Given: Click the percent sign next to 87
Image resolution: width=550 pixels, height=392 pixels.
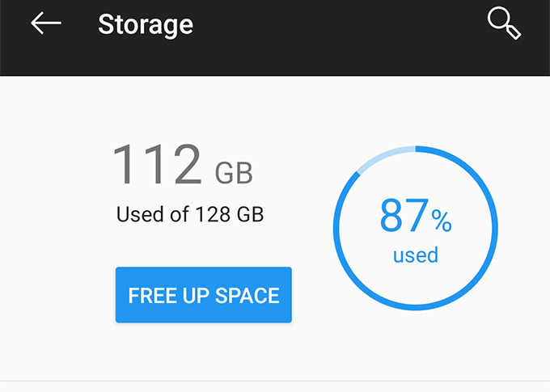Looking at the screenshot, I should point(441,220).
